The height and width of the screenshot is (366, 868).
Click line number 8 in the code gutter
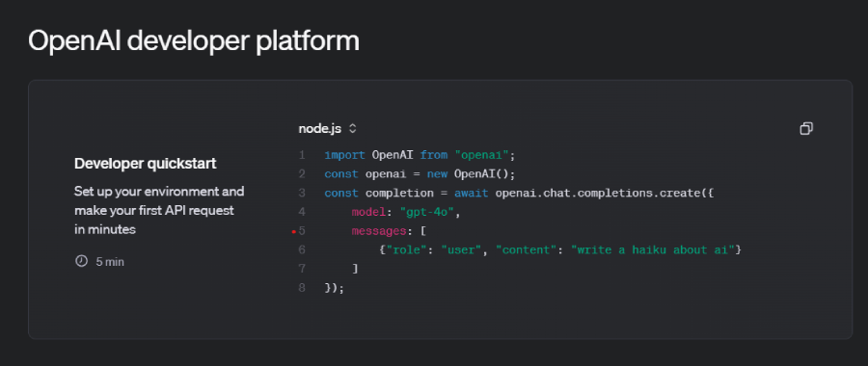[302, 288]
